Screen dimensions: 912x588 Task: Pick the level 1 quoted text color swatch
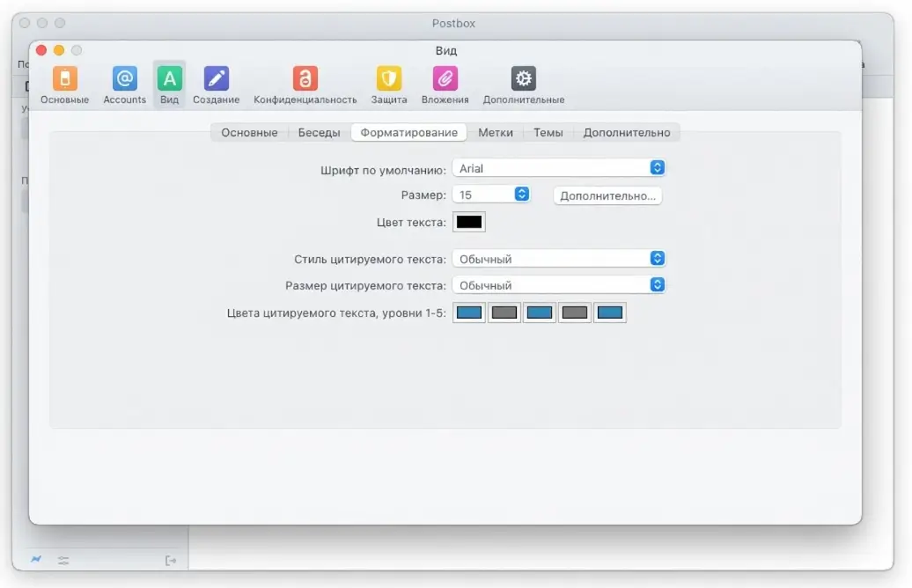[469, 312]
